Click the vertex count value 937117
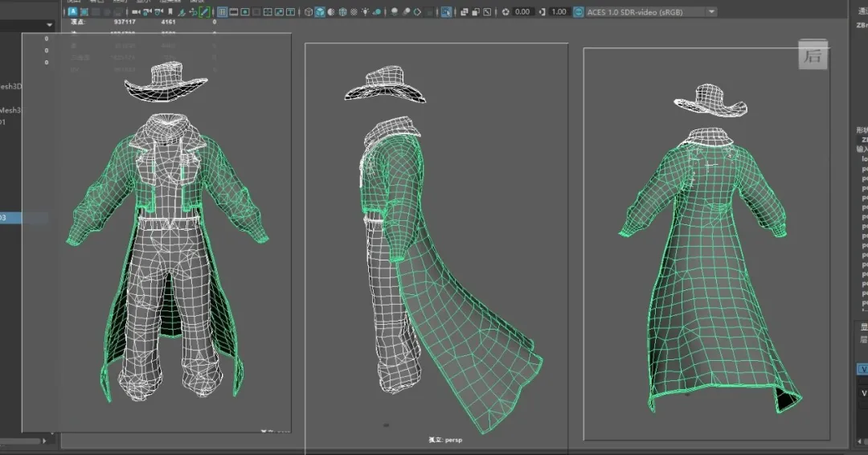 (x=125, y=23)
